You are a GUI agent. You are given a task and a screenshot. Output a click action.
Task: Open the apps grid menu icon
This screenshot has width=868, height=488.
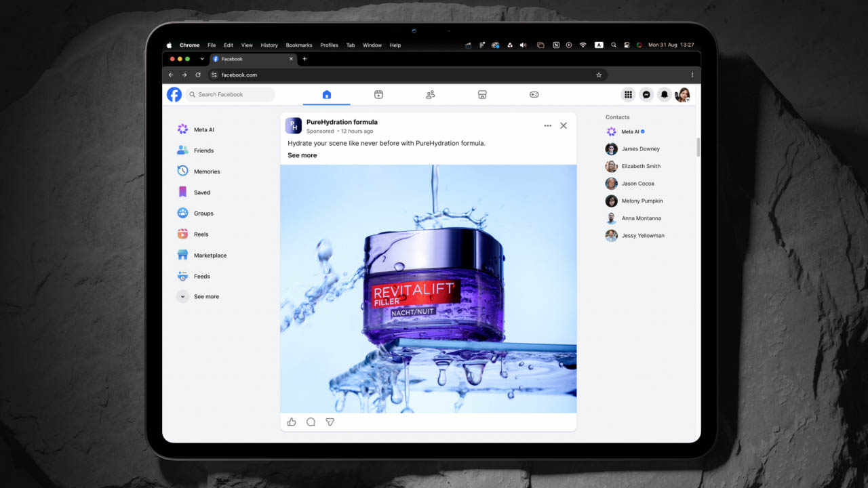point(629,95)
